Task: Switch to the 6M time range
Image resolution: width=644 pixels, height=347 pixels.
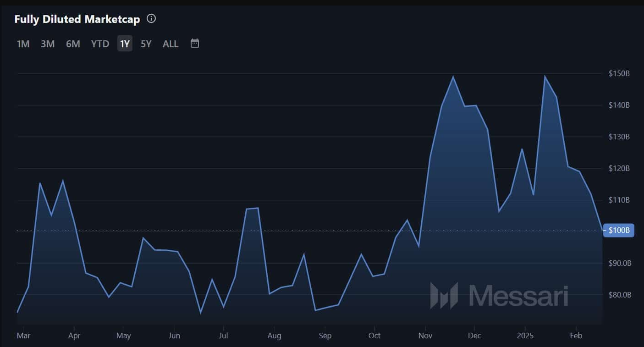Action: pos(73,44)
